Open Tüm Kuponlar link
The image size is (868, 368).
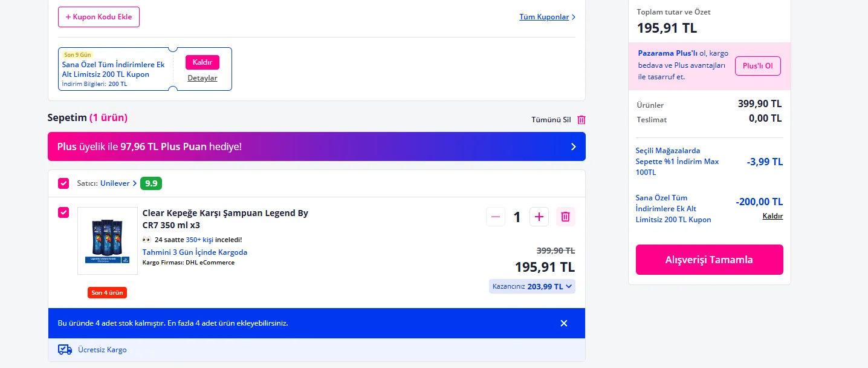[x=547, y=17]
